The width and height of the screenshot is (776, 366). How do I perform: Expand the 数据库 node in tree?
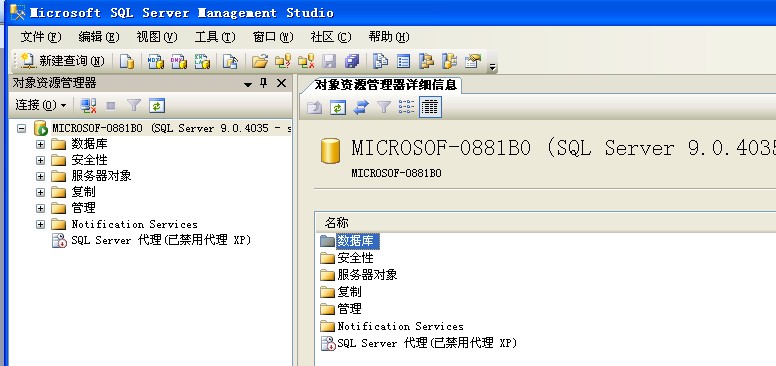coord(41,145)
